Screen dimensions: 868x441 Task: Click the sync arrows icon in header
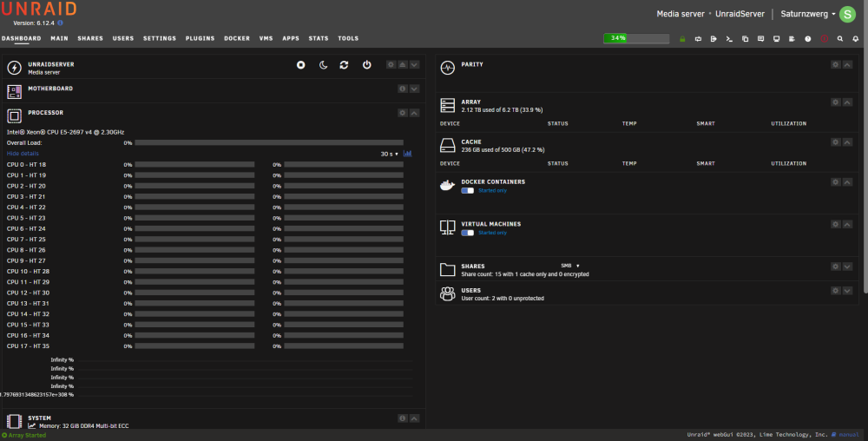tap(698, 39)
